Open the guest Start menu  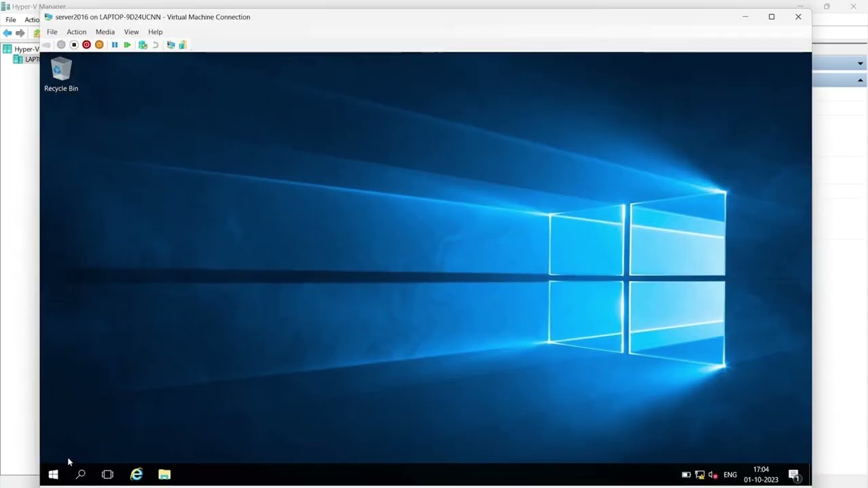[54, 474]
